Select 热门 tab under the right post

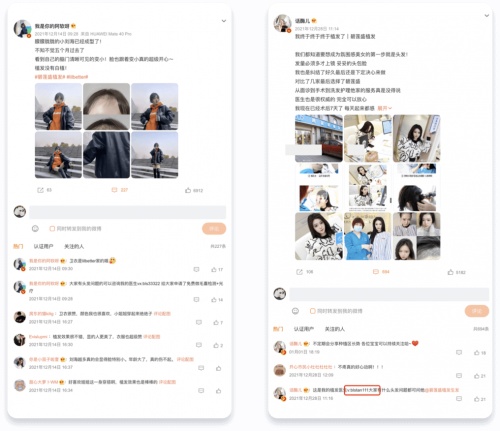(278, 329)
